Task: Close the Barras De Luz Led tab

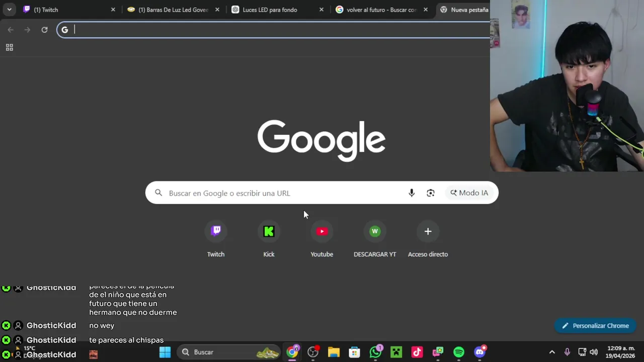Action: tap(217, 10)
